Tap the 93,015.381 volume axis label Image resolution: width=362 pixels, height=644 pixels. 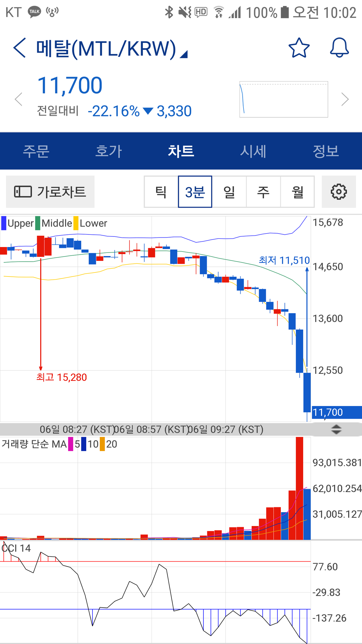click(x=337, y=463)
